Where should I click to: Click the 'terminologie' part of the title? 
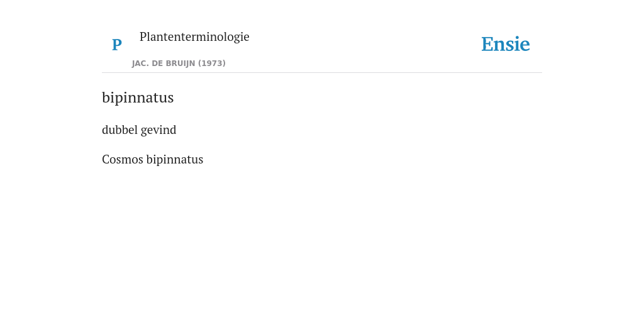click(x=214, y=37)
